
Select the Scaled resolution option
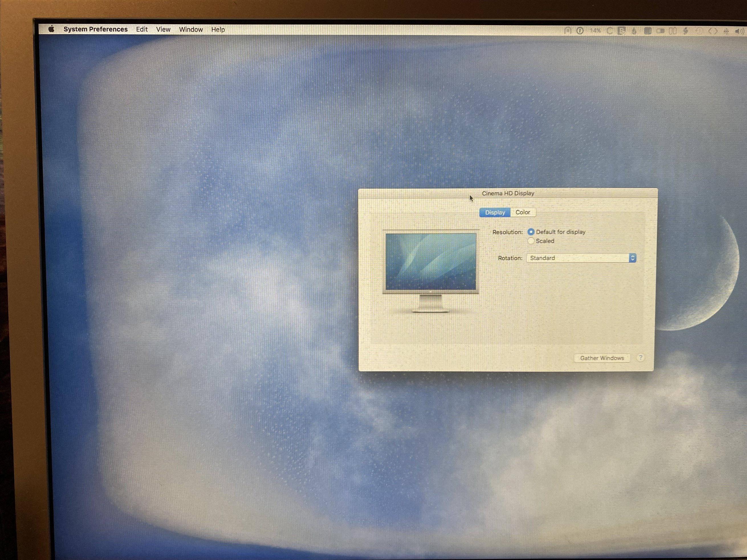(x=531, y=241)
